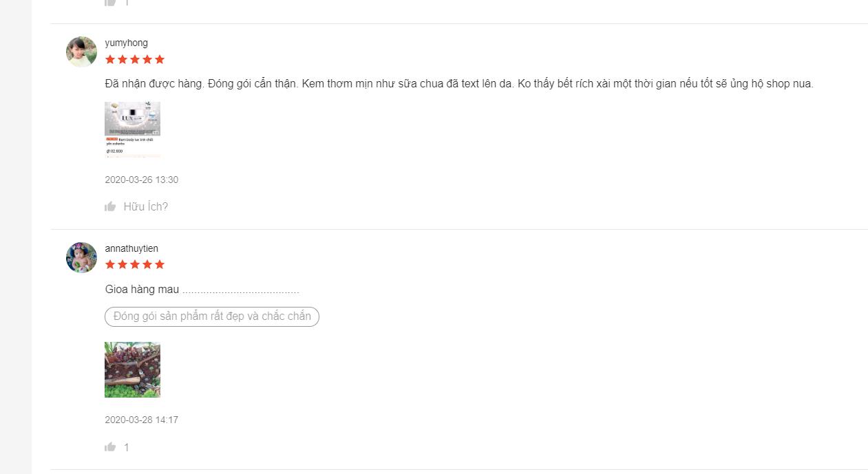
Task: Open yumyhong's LUX cream review photo
Action: [132, 130]
